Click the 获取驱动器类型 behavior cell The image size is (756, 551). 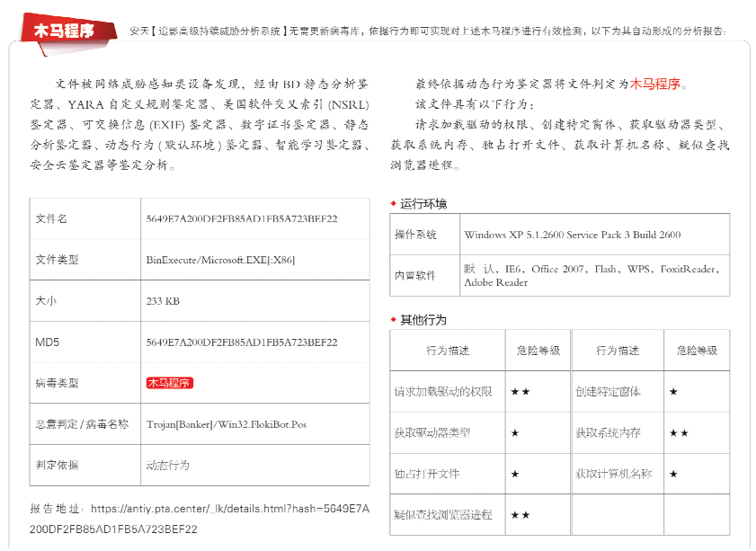click(448, 432)
